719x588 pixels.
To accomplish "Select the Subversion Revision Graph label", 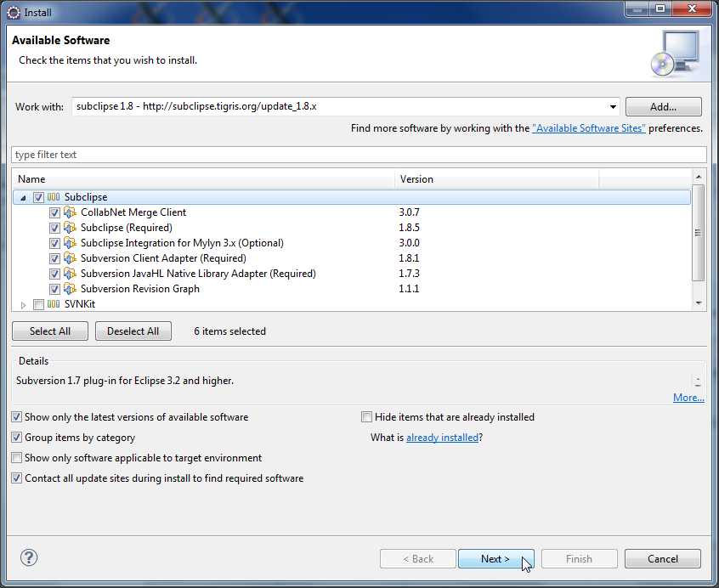I will click(140, 289).
